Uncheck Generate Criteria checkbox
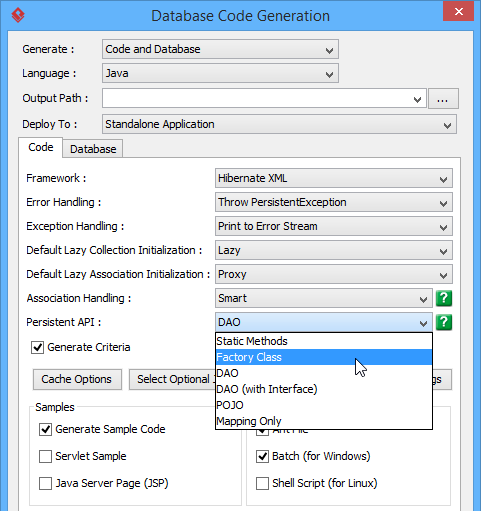Image resolution: width=481 pixels, height=511 pixels. pyautogui.click(x=37, y=347)
